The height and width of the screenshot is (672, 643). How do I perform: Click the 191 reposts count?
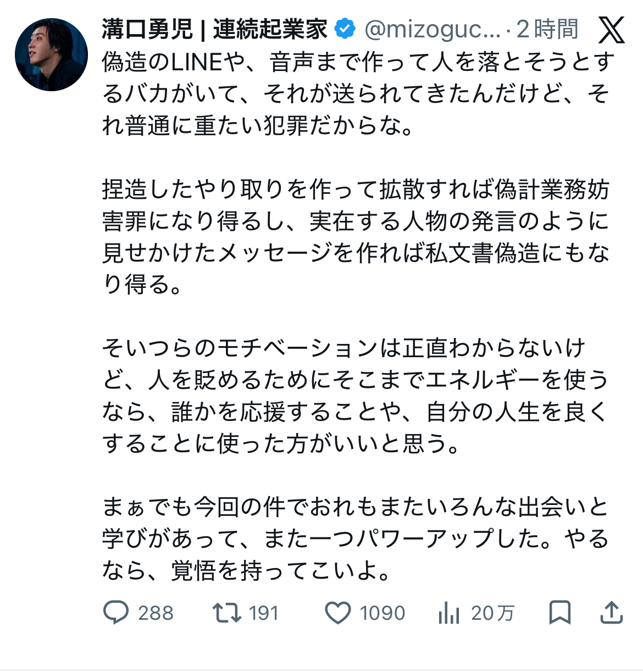point(264,613)
